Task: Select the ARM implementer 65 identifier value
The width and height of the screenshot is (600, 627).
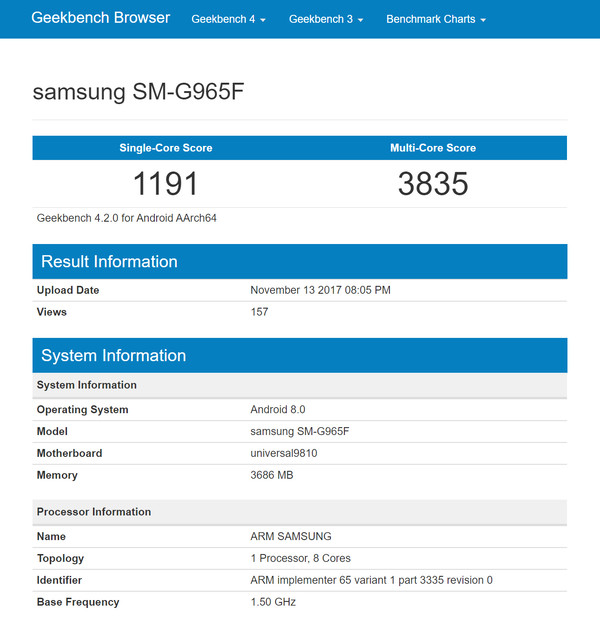Action: (371, 580)
